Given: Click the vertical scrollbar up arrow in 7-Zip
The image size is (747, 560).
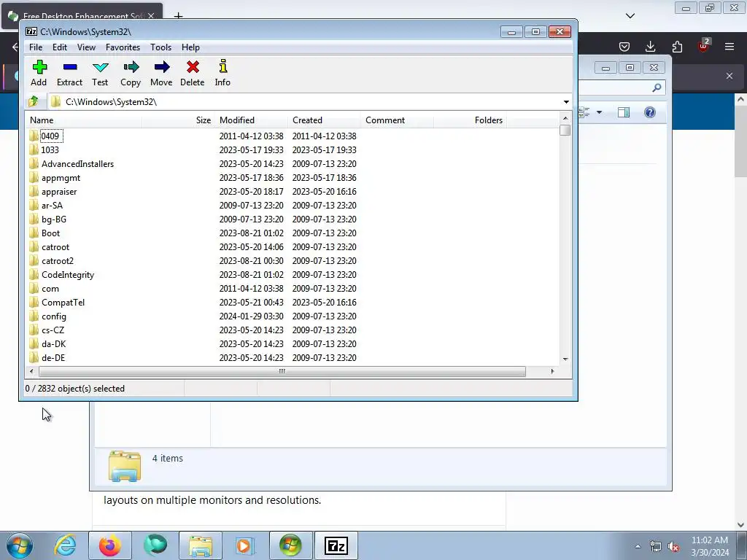Looking at the screenshot, I should 565,118.
